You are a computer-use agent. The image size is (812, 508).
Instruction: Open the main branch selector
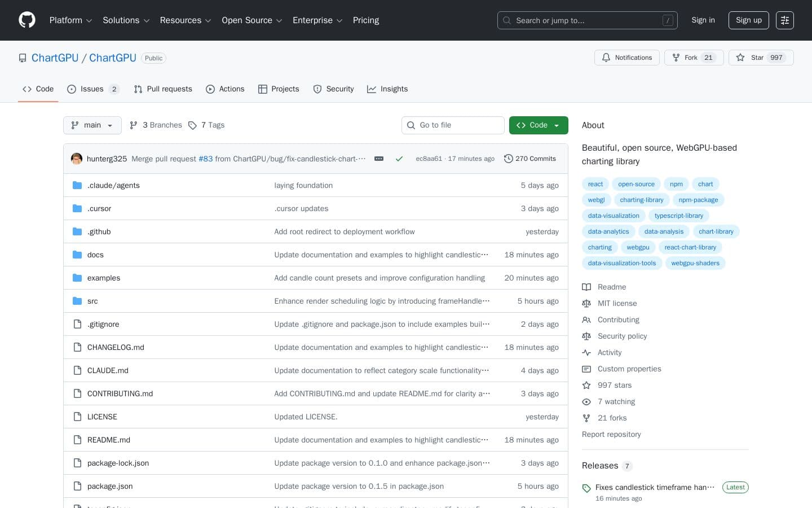(92, 125)
